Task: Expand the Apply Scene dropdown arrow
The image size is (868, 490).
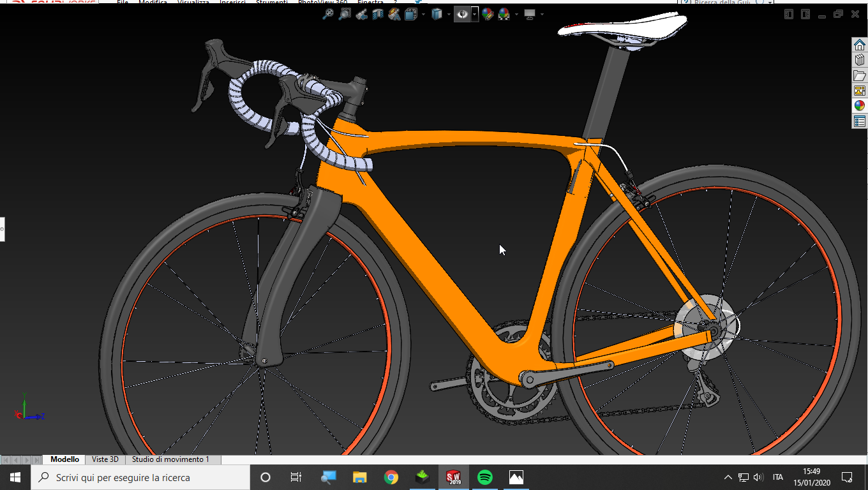Action: point(516,14)
